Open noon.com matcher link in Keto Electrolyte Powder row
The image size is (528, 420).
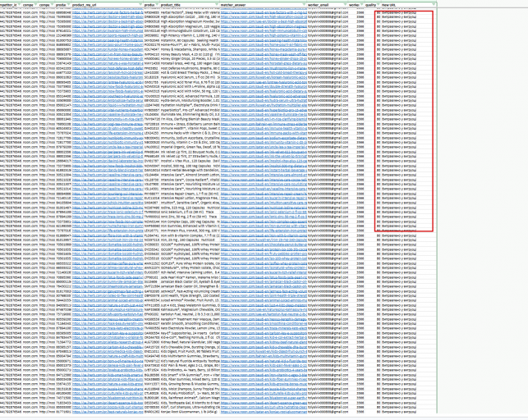(264, 328)
